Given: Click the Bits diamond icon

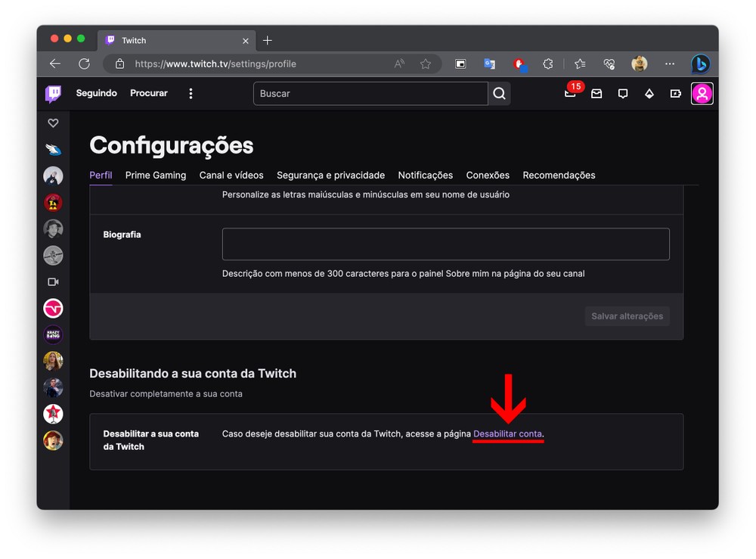Looking at the screenshot, I should 649,94.
